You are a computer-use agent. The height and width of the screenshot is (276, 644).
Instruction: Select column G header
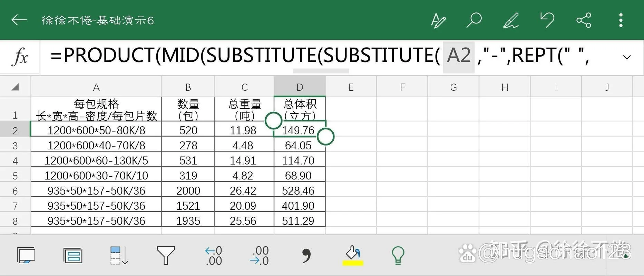point(453,87)
